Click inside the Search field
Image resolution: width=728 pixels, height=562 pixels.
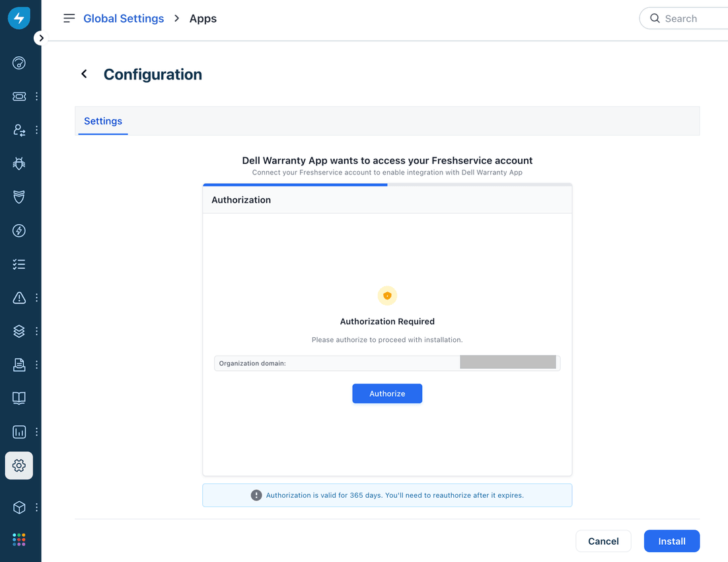coord(687,18)
